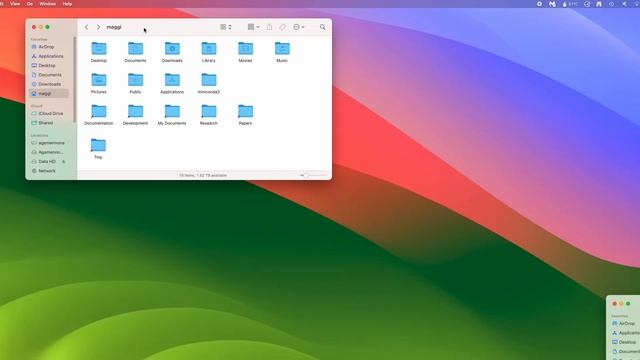Click the maggi window title text

click(x=114, y=27)
